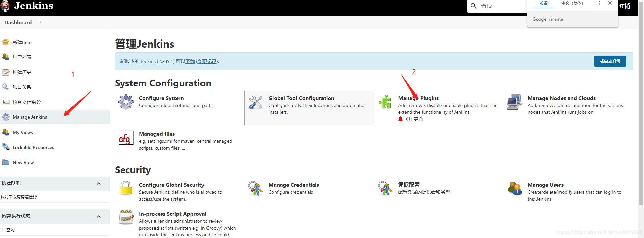The height and width of the screenshot is (238, 644).
Task: Click the Manage Users people icon
Action: click(x=515, y=188)
